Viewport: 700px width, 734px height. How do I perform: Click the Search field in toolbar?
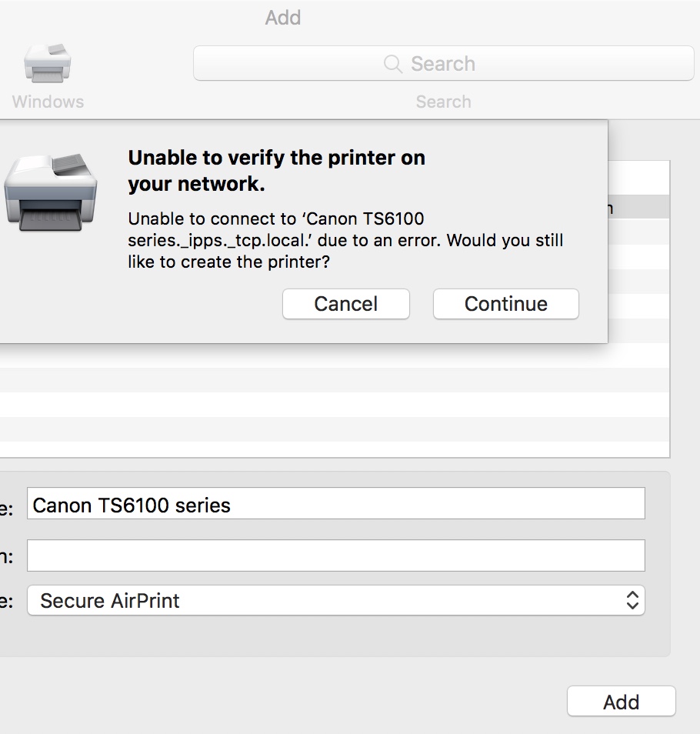tap(444, 63)
